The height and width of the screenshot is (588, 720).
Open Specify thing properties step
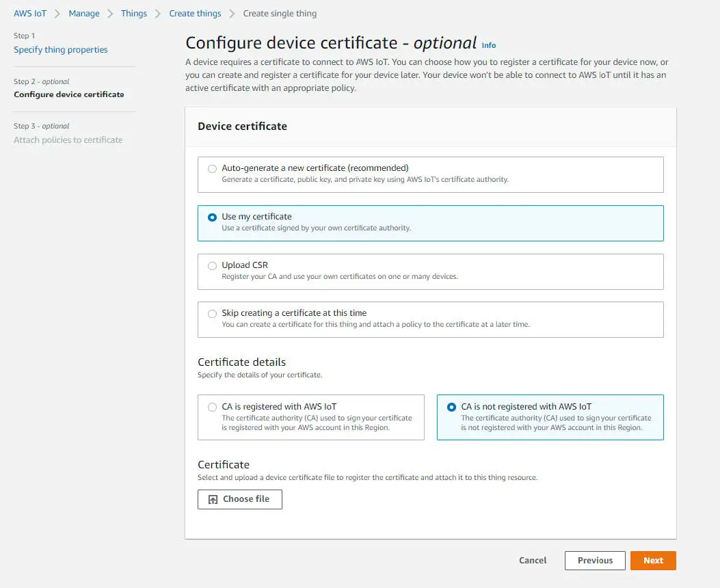[x=61, y=50]
